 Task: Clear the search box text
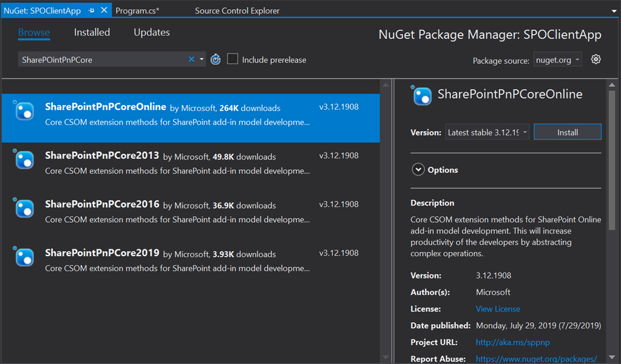[x=191, y=59]
